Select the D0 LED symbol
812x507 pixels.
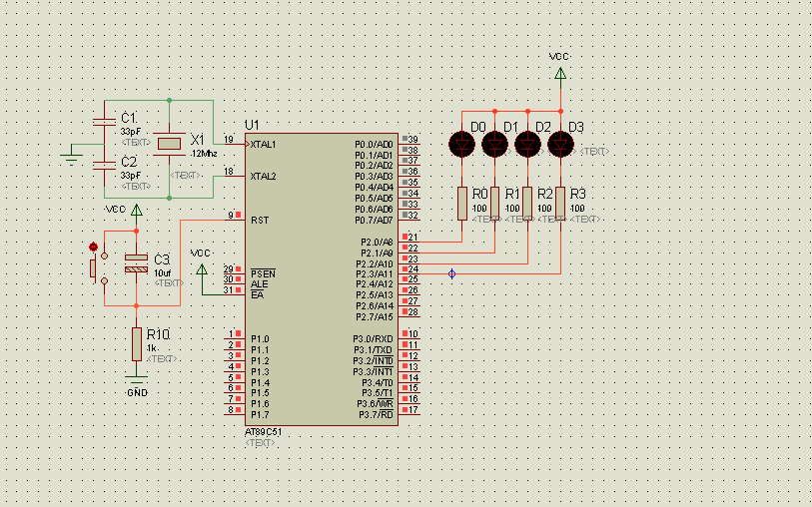461,145
